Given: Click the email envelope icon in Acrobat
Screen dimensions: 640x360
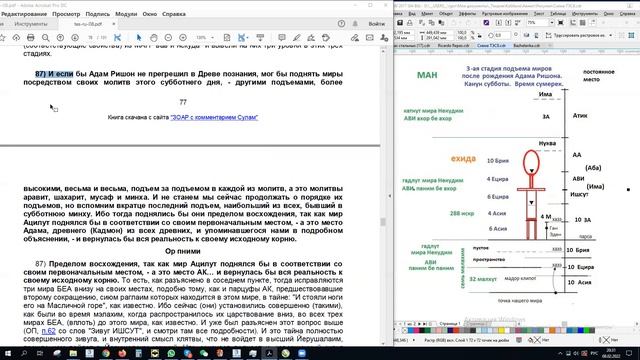Looking at the screenshot, I should tap(370, 38).
